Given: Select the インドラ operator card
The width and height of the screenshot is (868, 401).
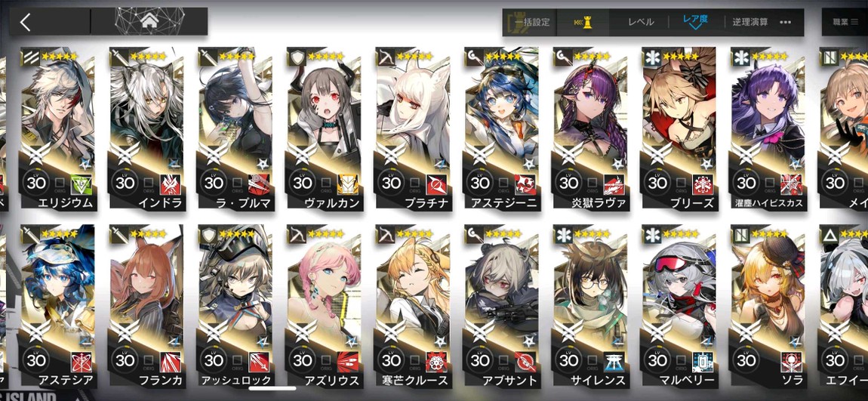Looking at the screenshot, I should coord(146,128).
